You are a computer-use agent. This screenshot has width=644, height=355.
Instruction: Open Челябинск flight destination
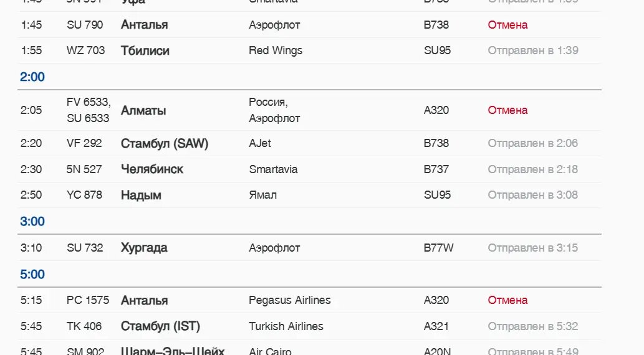coord(152,169)
